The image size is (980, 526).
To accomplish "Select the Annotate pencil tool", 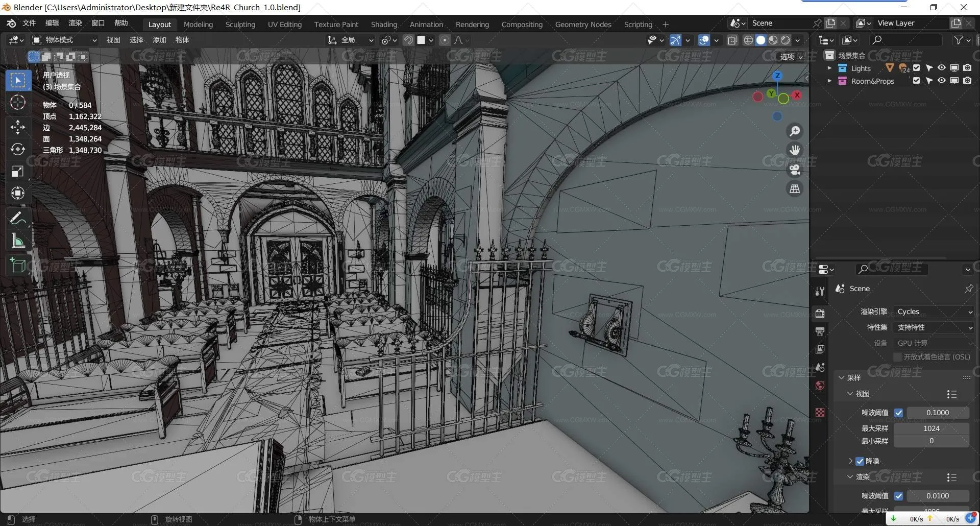I will point(18,218).
